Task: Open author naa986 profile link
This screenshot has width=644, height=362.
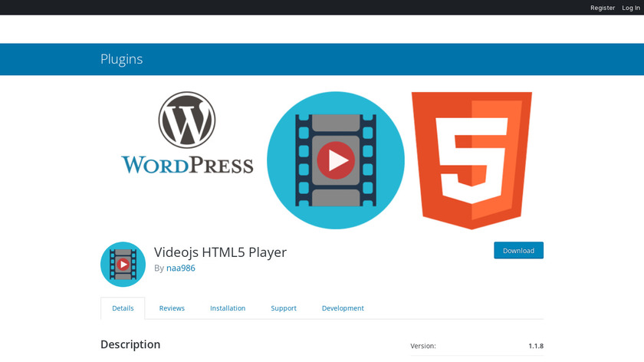Action: 181,268
